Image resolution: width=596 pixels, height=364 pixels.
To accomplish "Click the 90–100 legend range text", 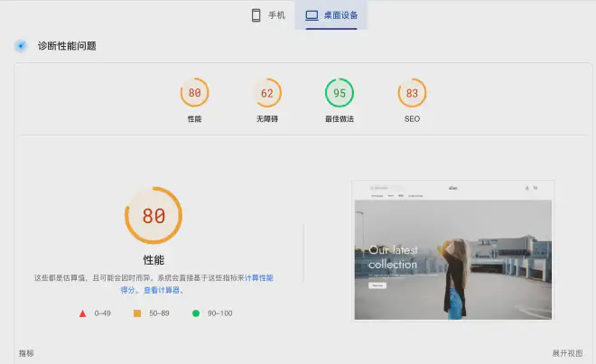I will (220, 313).
